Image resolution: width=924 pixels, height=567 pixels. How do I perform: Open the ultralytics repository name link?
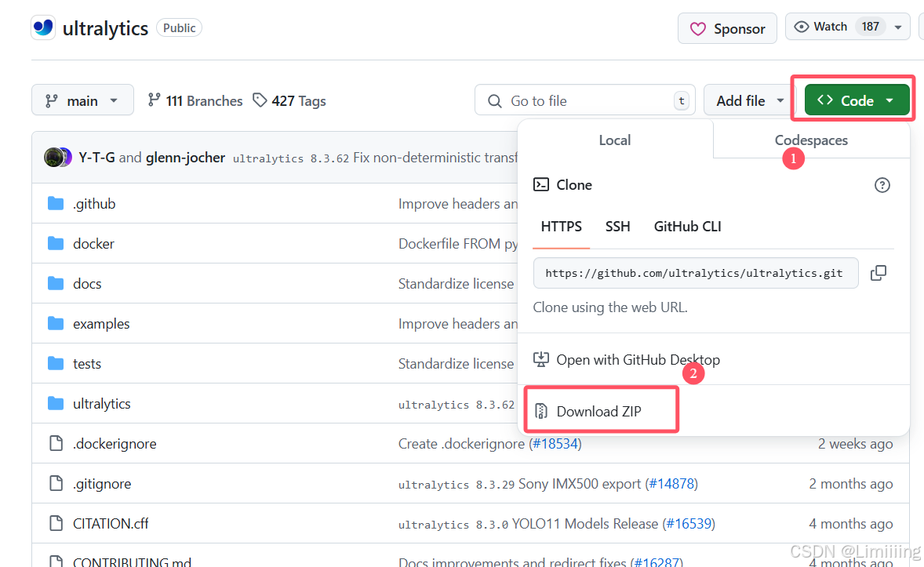pyautogui.click(x=105, y=28)
